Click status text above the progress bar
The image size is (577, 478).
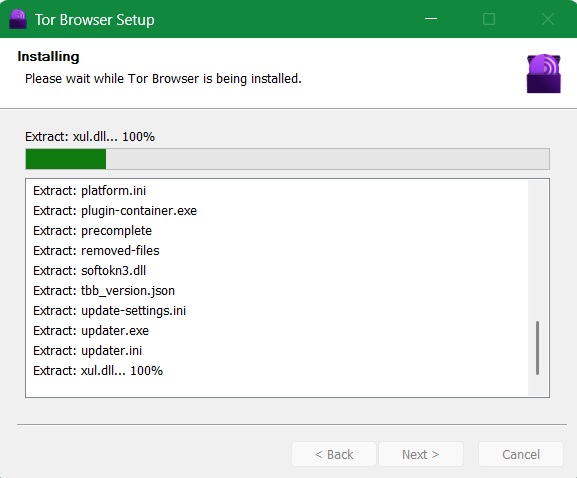(90, 137)
